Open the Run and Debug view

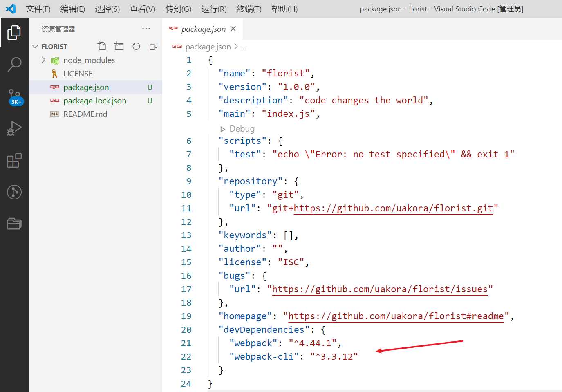pos(14,128)
